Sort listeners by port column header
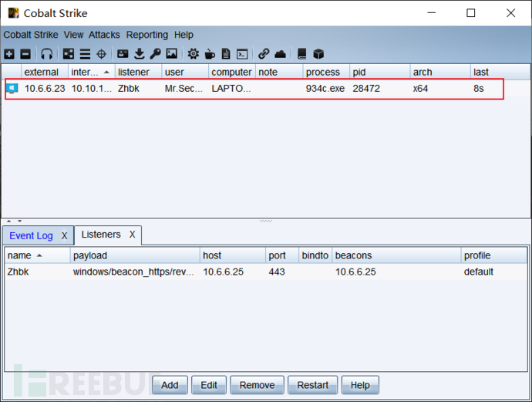The height and width of the screenshot is (402, 532). 282,255
